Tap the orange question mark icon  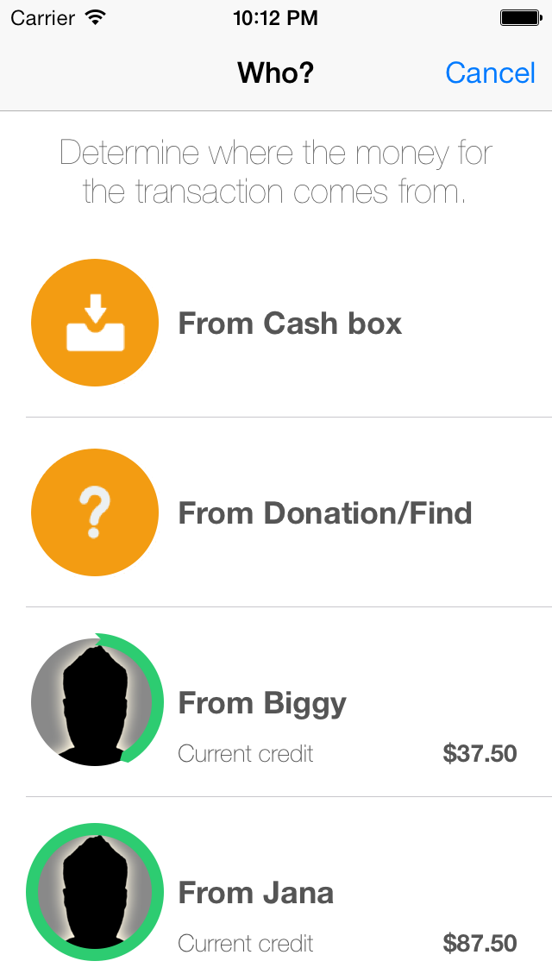pos(95,513)
